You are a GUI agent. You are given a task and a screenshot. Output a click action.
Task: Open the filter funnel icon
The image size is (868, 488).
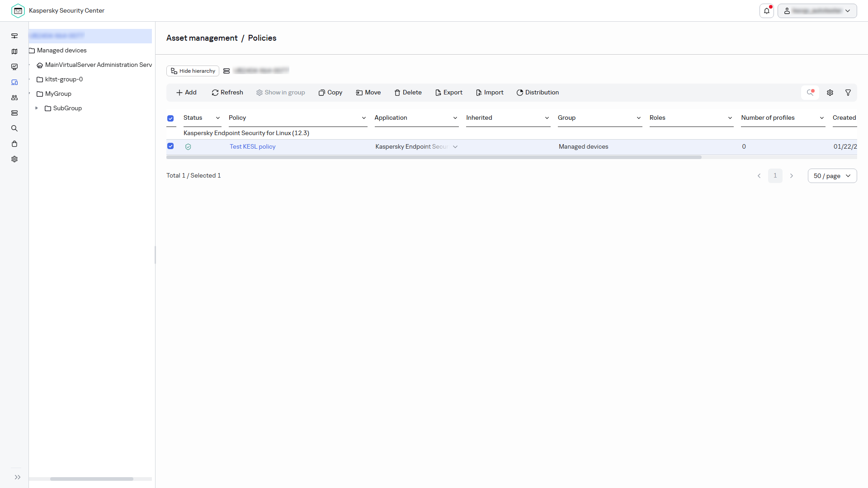point(848,93)
